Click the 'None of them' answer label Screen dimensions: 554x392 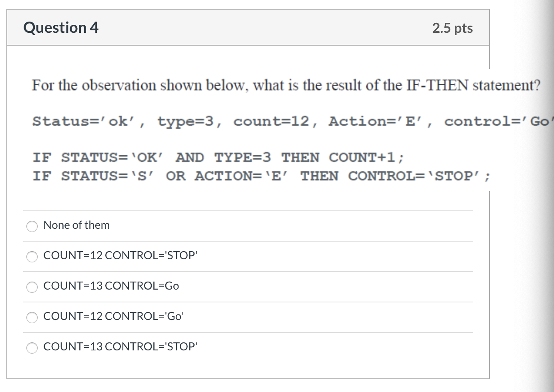point(76,225)
